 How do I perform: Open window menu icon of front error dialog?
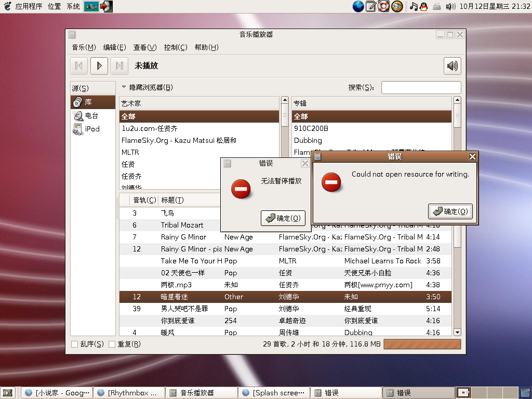coord(317,156)
